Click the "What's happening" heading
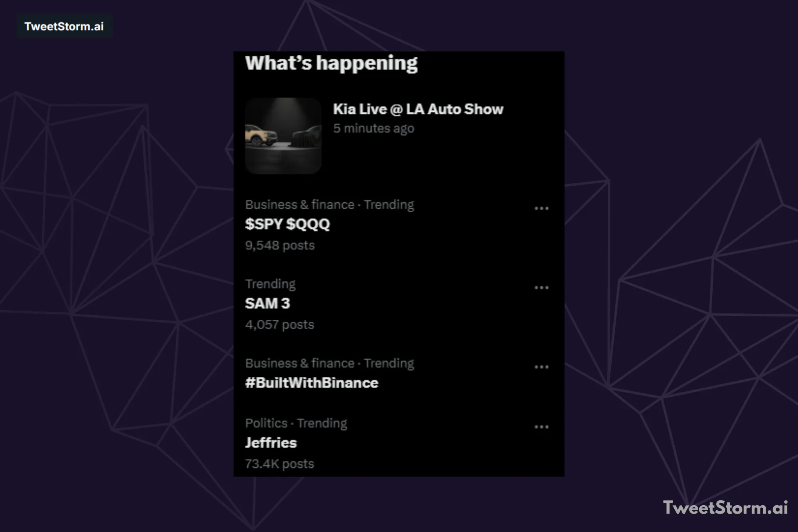This screenshot has width=798, height=532. coord(331,63)
